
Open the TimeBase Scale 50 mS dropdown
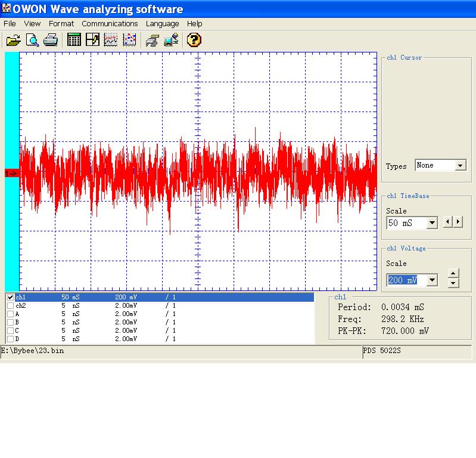[x=432, y=223]
